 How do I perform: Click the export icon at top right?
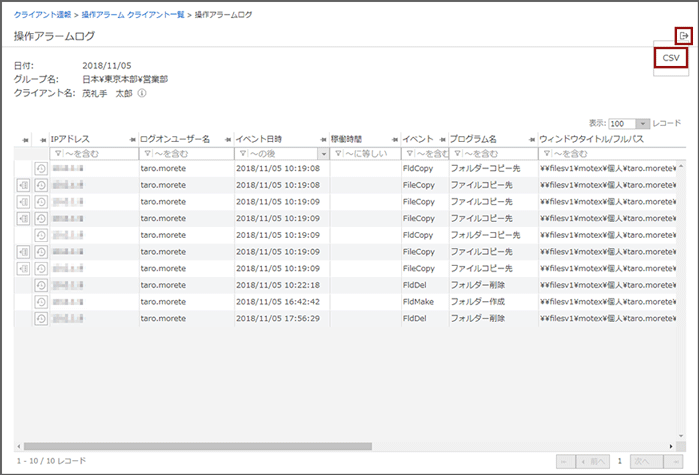pyautogui.click(x=684, y=36)
